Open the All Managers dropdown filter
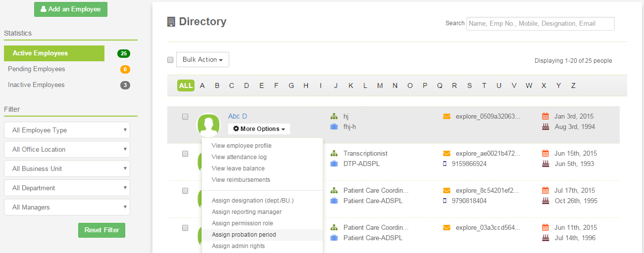The height and width of the screenshot is (253, 644). 67,207
